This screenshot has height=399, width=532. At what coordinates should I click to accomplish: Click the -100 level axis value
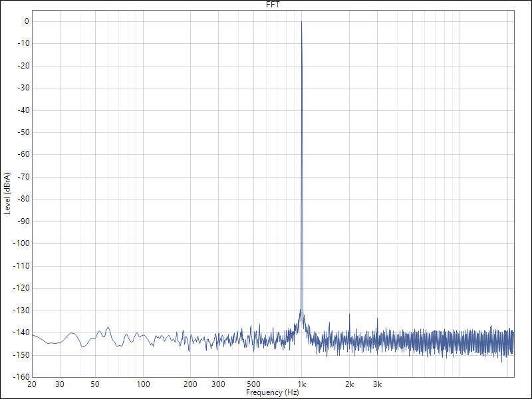[21, 243]
